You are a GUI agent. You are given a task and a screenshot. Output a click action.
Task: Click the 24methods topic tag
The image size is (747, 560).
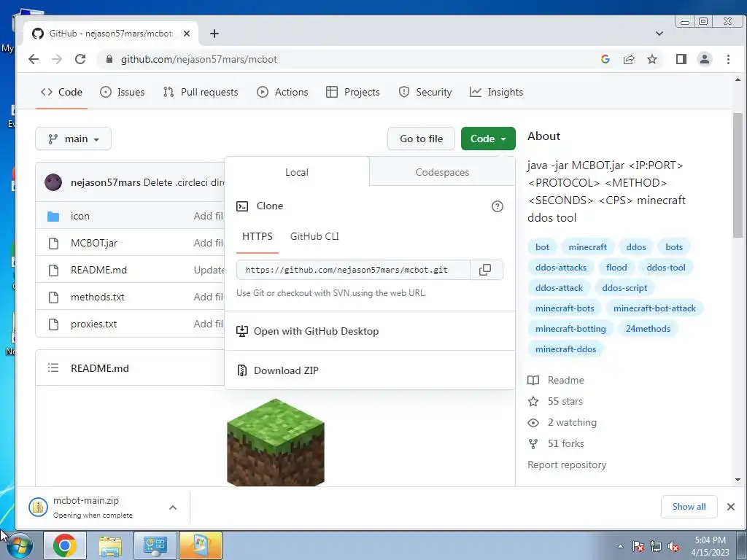648,329
